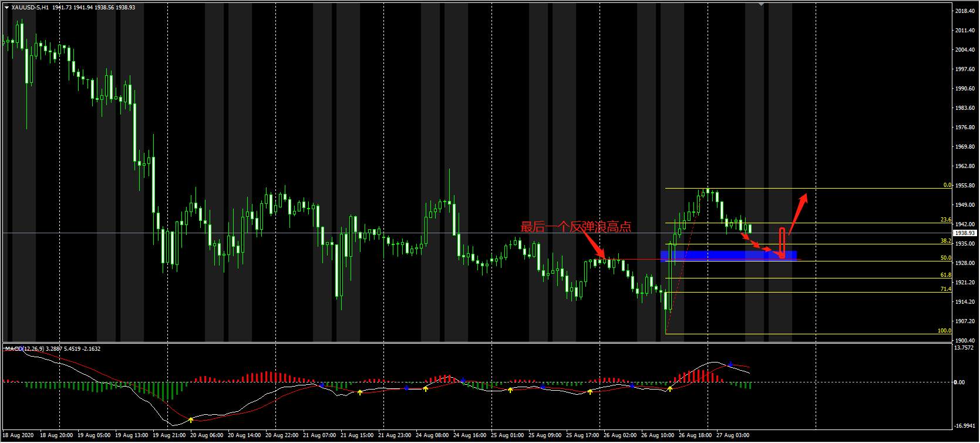The width and height of the screenshot is (980, 443).
Task: Click MACD yellow buy arrow near 20 Aug 06:00
Action: coord(191,419)
